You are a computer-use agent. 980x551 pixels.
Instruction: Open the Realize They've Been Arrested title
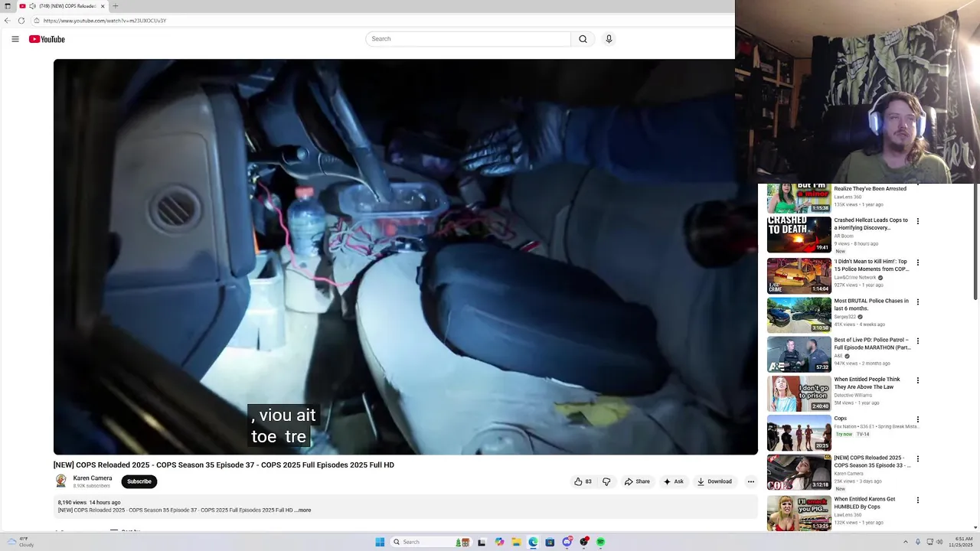(x=870, y=189)
